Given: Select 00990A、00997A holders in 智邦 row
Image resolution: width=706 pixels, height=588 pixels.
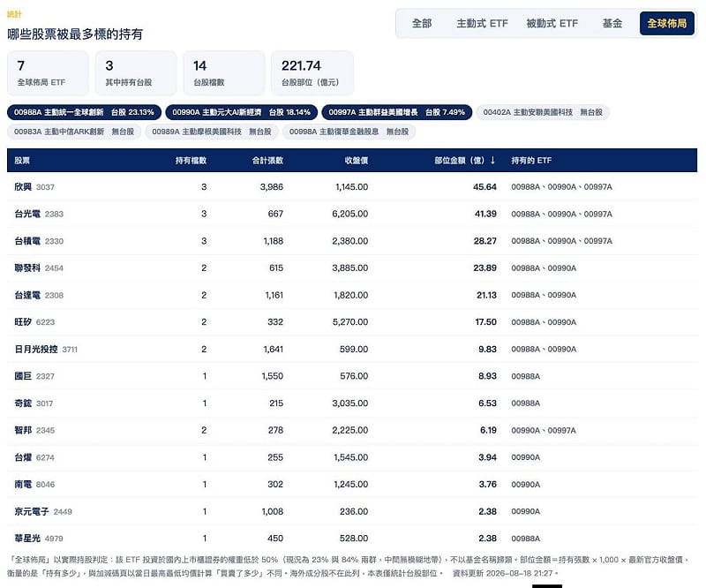Looking at the screenshot, I should tap(544, 430).
